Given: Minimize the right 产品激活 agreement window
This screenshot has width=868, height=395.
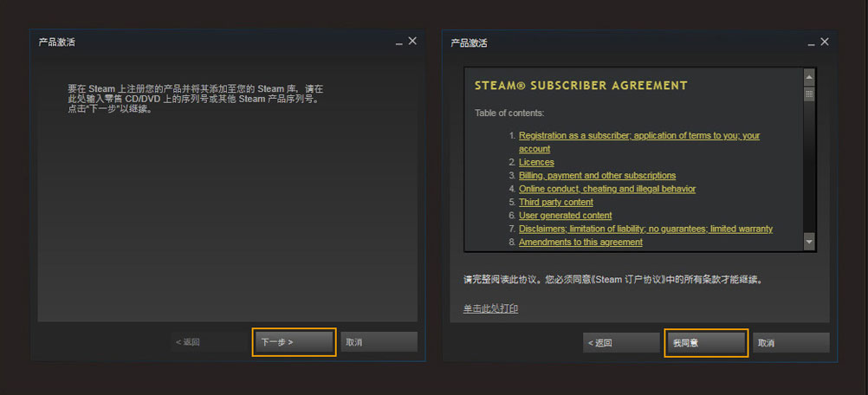Looking at the screenshot, I should (811, 42).
